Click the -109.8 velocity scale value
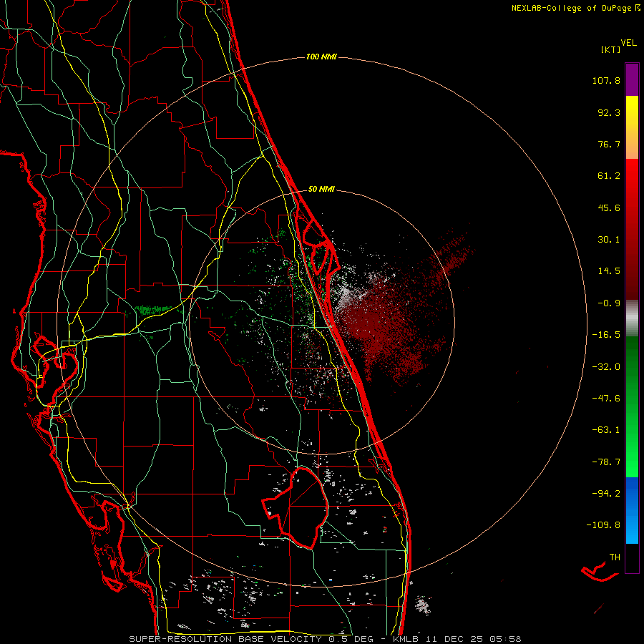Image resolution: width=644 pixels, height=644 pixels. (603, 525)
